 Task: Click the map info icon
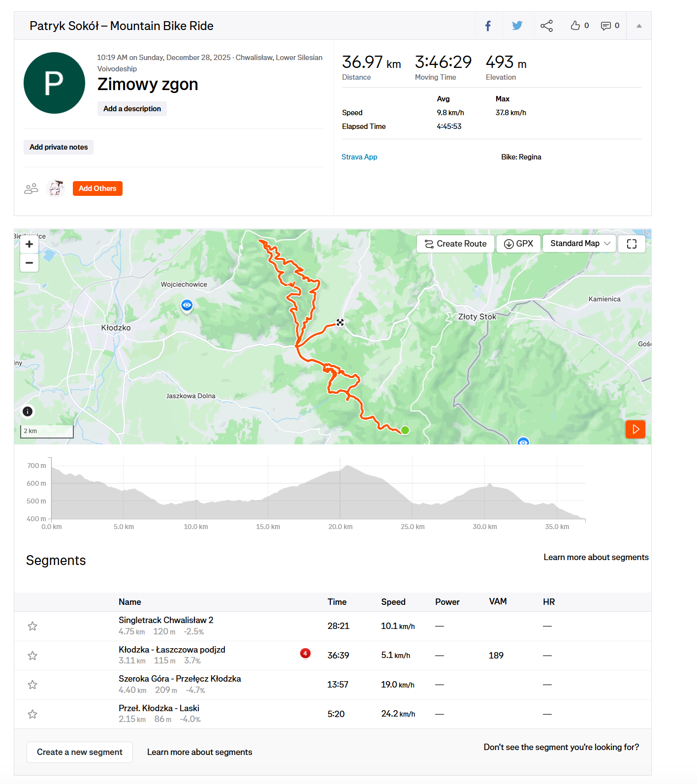(28, 411)
